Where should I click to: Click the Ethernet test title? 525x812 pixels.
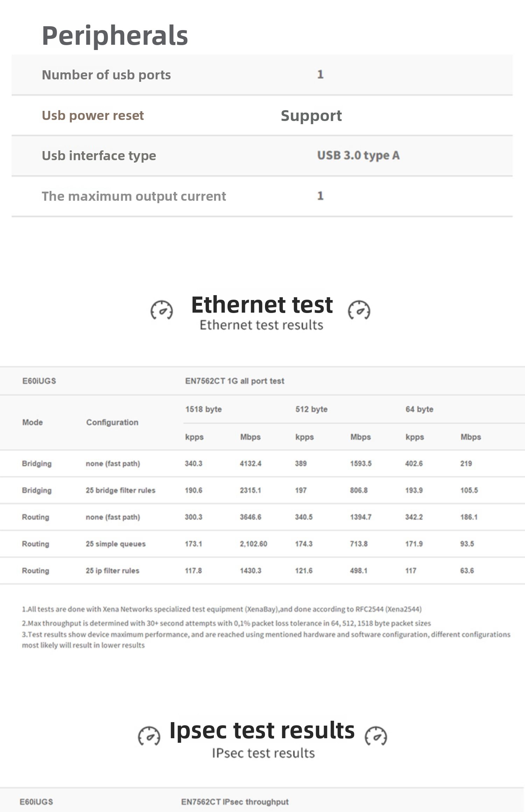pos(262,305)
